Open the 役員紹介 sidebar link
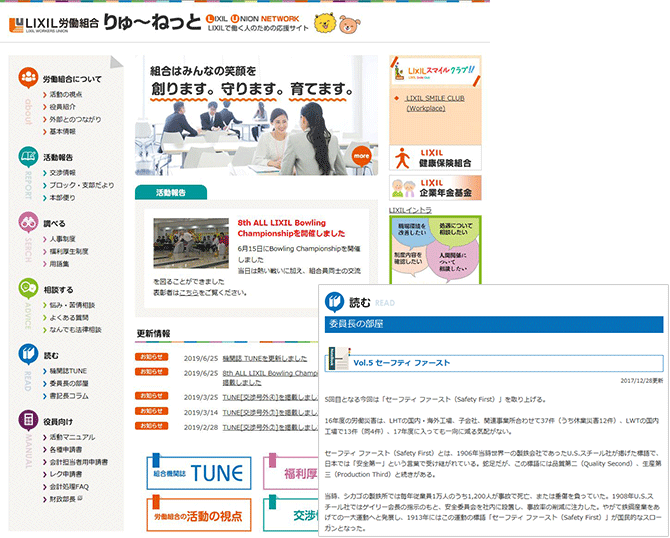 pyautogui.click(x=62, y=107)
